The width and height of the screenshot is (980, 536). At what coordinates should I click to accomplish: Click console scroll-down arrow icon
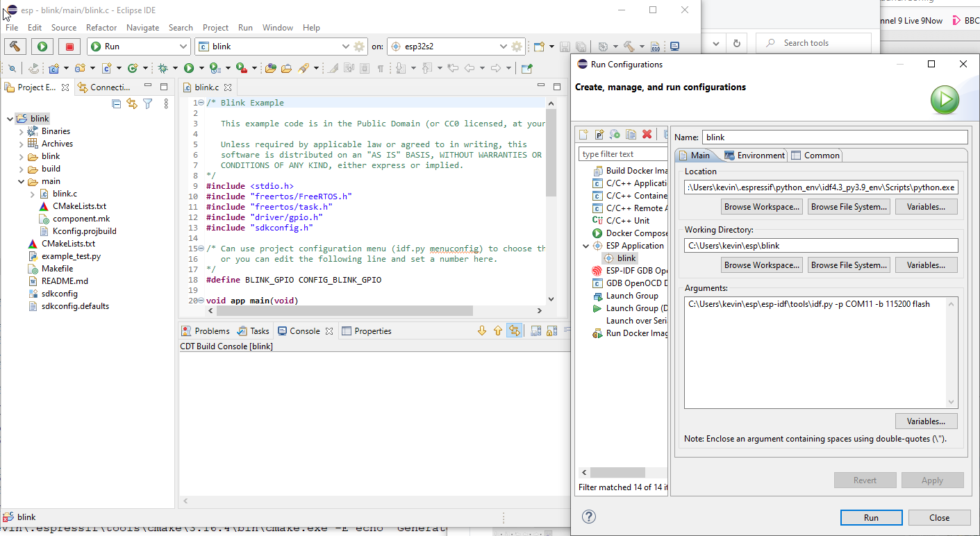click(482, 331)
